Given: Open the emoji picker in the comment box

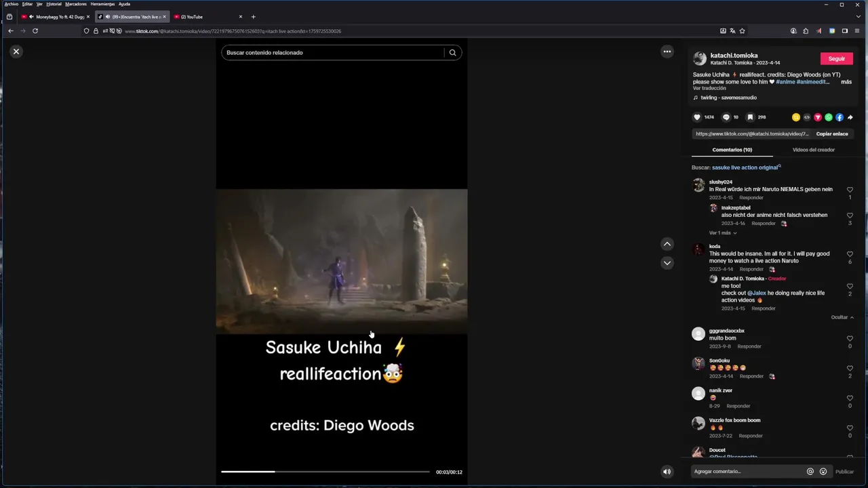Looking at the screenshot, I should click(x=823, y=472).
